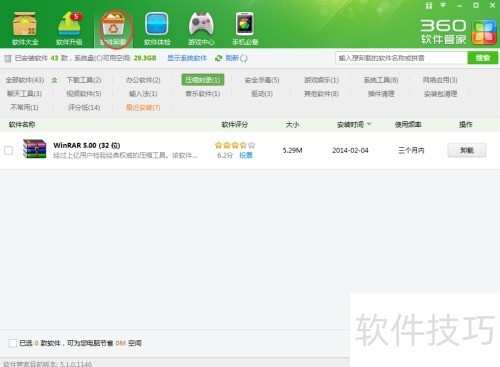
Task: Click the green 搜索 search button
Action: click(483, 58)
